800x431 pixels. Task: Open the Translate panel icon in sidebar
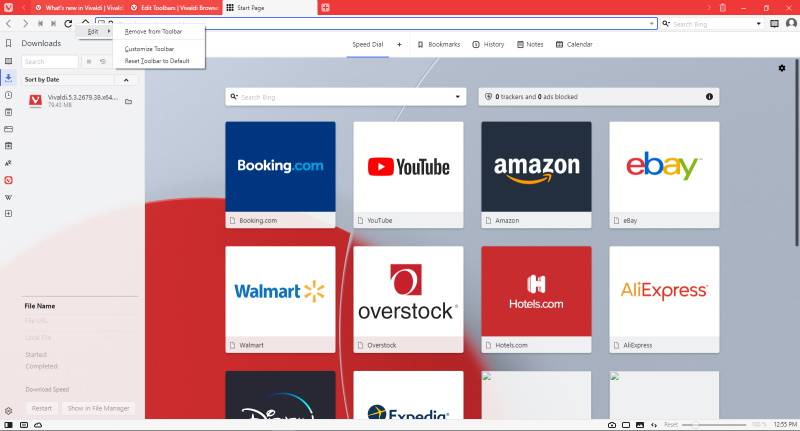click(8, 163)
